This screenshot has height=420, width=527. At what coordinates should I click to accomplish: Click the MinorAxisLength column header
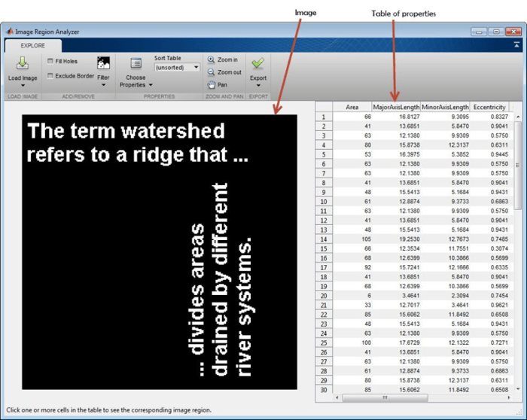[x=445, y=107]
